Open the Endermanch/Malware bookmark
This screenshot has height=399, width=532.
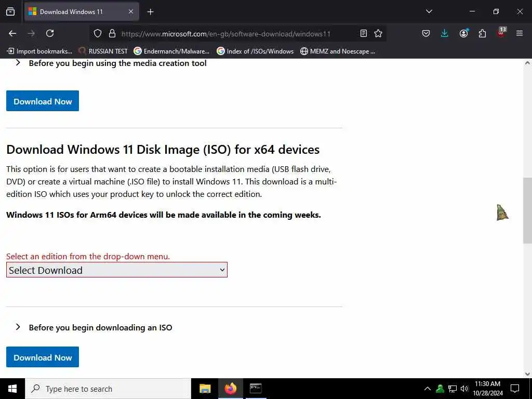171,51
